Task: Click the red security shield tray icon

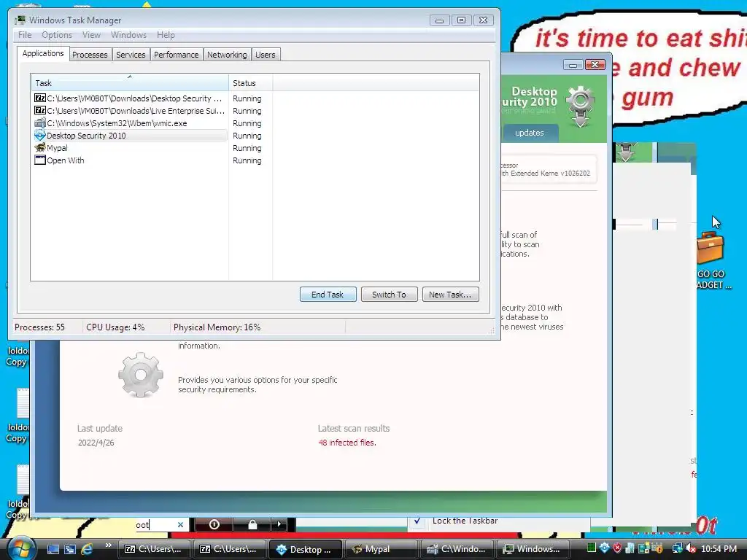Action: click(617, 548)
